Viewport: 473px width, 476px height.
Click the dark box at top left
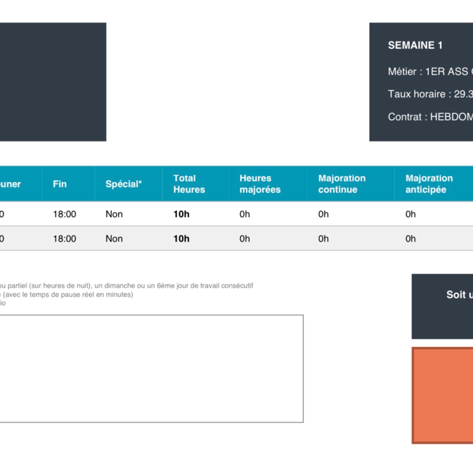click(x=53, y=82)
